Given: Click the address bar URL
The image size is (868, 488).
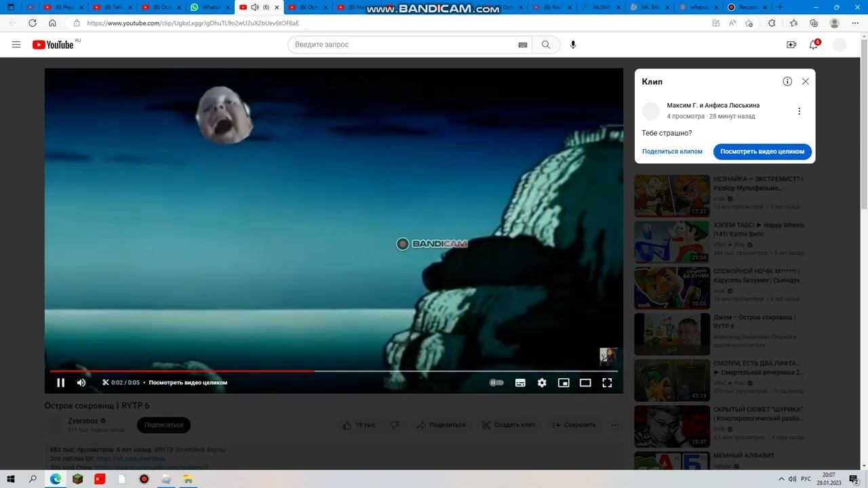Looking at the screenshot, I should coord(193,23).
